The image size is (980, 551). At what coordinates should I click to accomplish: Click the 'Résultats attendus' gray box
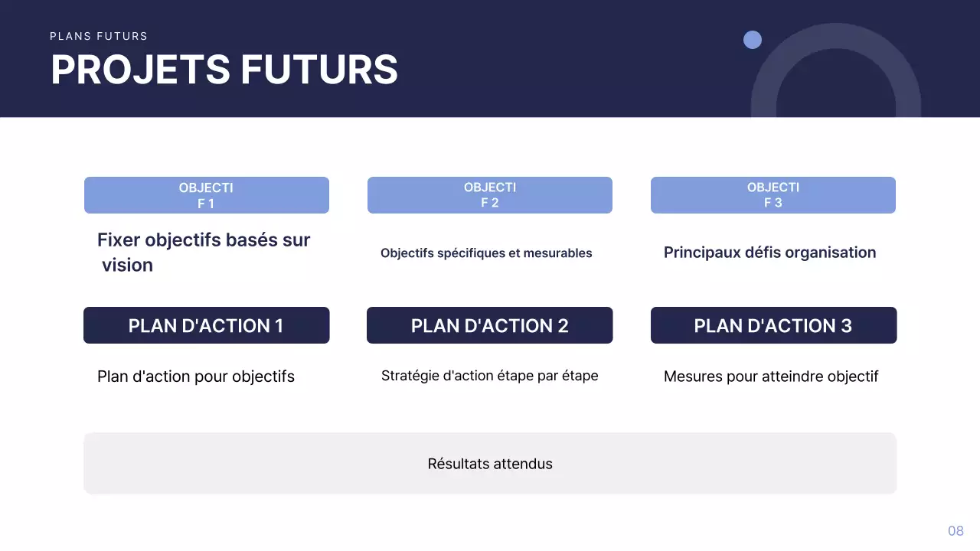tap(490, 464)
